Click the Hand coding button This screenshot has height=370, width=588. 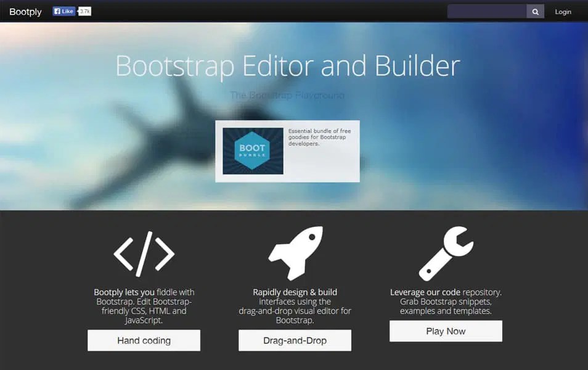pyautogui.click(x=144, y=340)
